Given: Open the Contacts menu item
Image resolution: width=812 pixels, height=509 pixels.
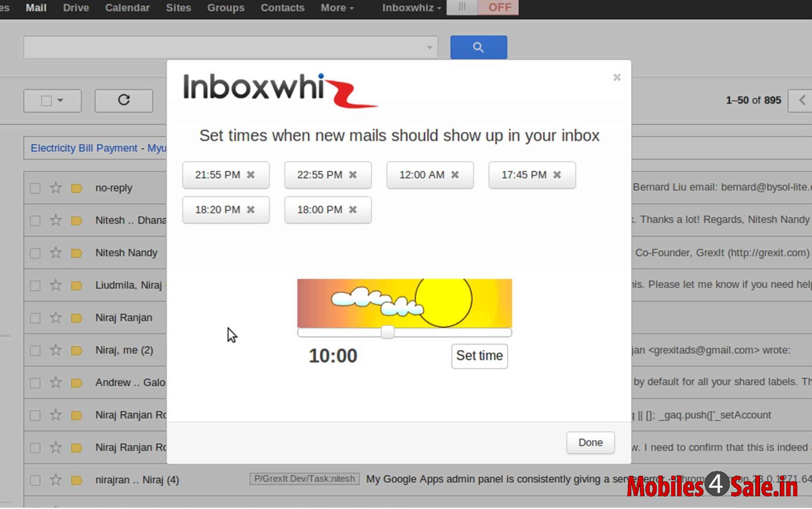Looking at the screenshot, I should [x=282, y=8].
